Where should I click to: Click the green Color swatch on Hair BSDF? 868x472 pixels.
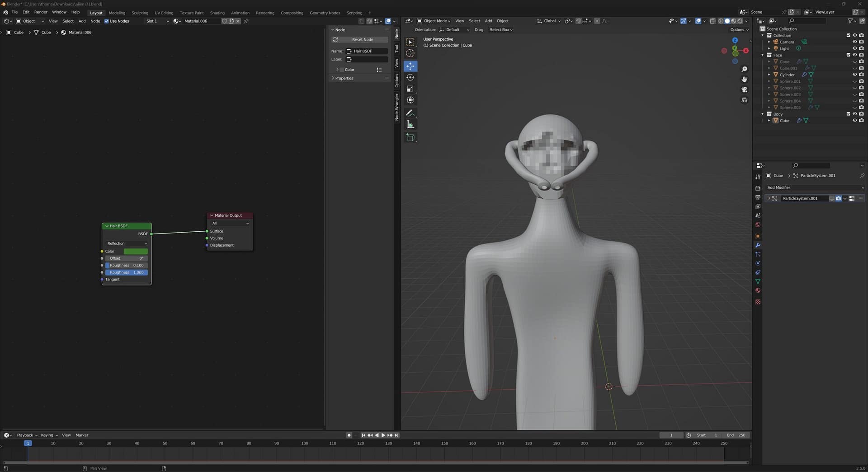136,251
